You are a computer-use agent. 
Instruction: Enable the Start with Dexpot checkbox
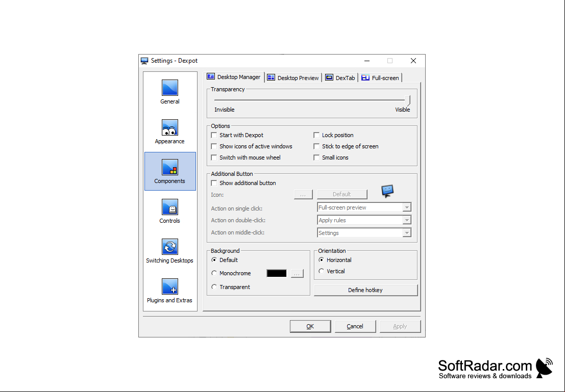214,136
